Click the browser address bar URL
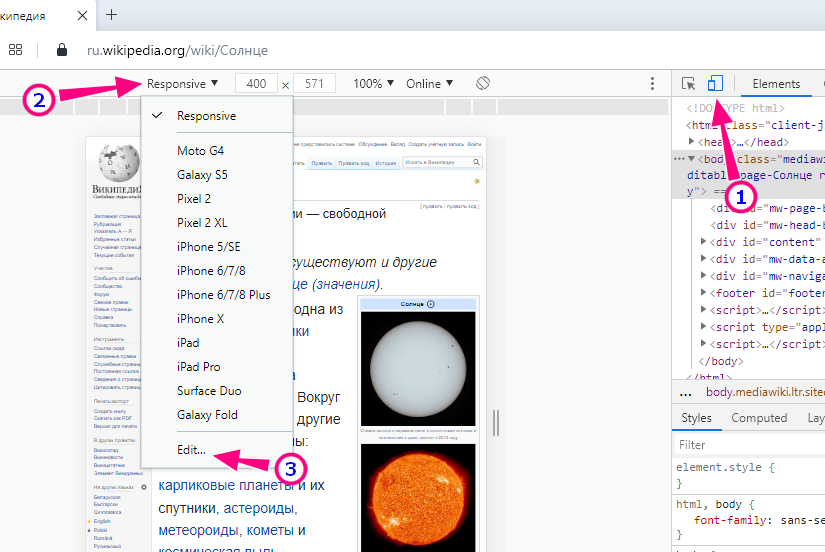This screenshot has height=552, width=825. point(177,50)
